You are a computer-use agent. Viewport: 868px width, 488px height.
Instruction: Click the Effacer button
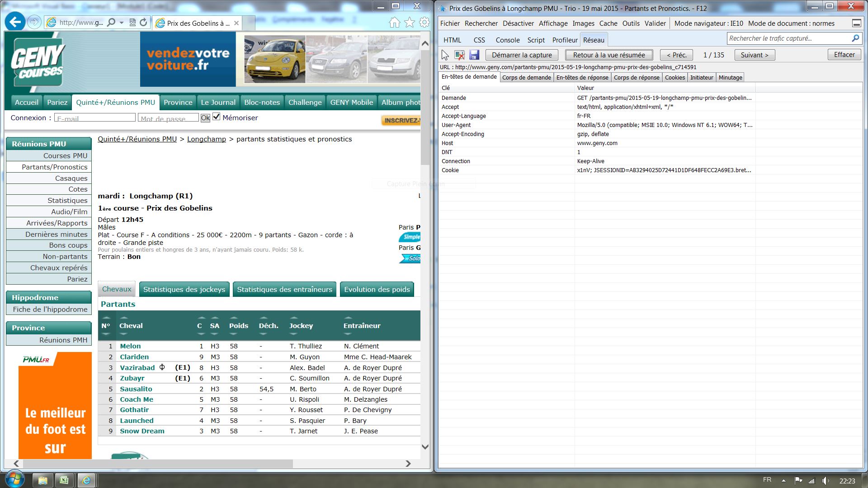click(844, 55)
